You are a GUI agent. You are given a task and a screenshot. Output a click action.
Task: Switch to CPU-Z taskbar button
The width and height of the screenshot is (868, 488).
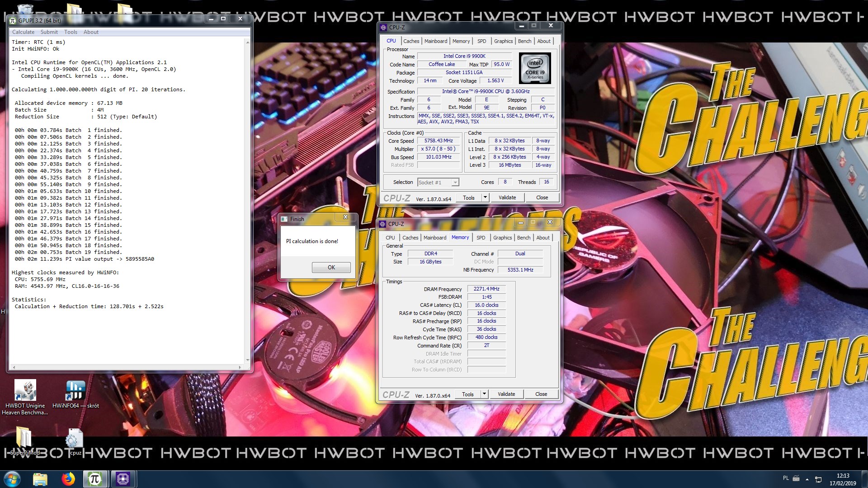coord(123,479)
